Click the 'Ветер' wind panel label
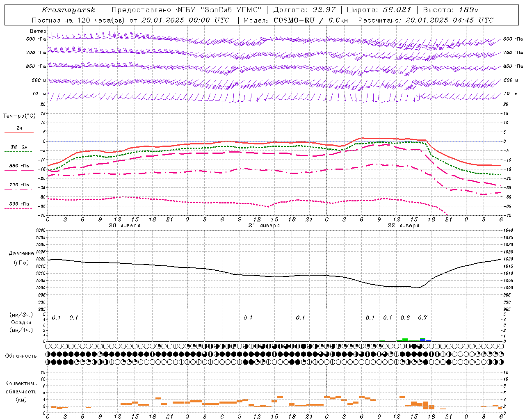Viewport: 525px width, 420px height. pyautogui.click(x=38, y=31)
